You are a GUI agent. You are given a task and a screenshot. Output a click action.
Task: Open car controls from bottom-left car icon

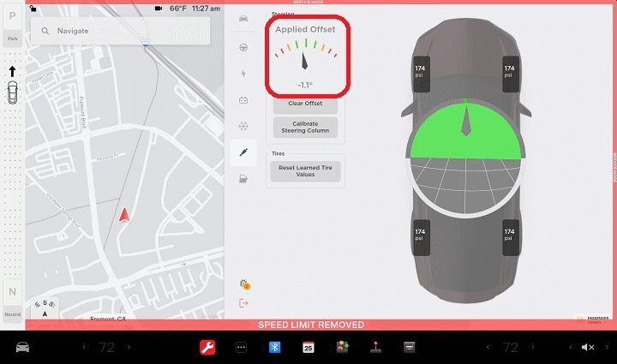click(23, 347)
